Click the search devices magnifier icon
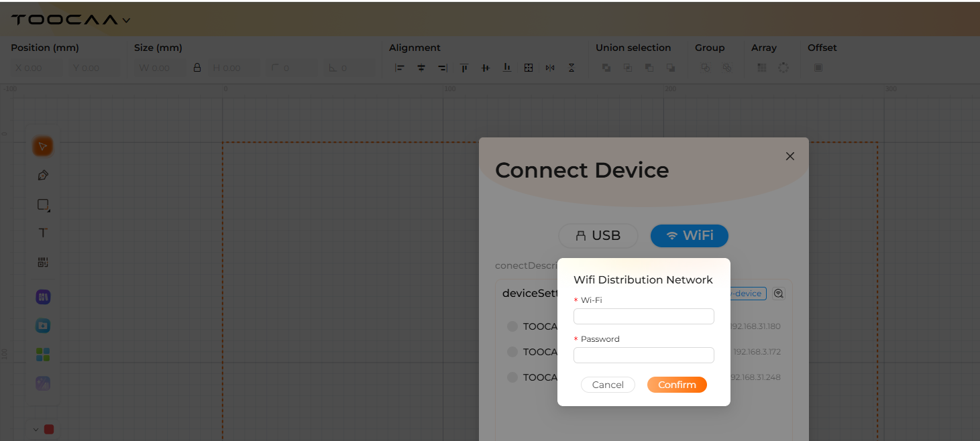This screenshot has height=441, width=980. pyautogui.click(x=778, y=294)
